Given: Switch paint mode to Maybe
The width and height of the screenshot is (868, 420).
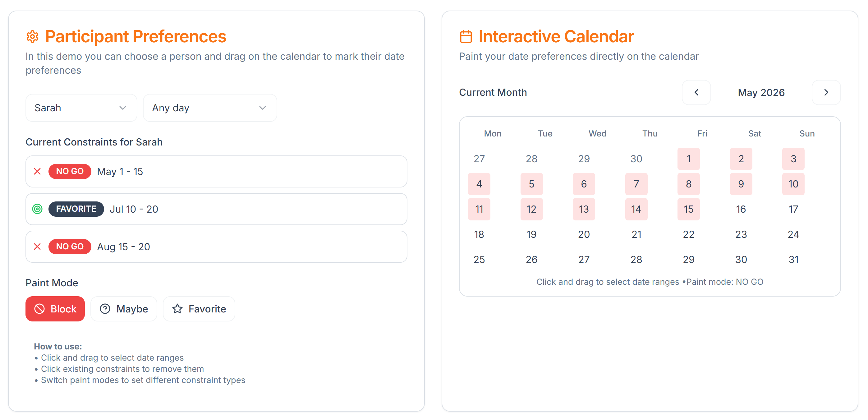Looking at the screenshot, I should [x=124, y=308].
